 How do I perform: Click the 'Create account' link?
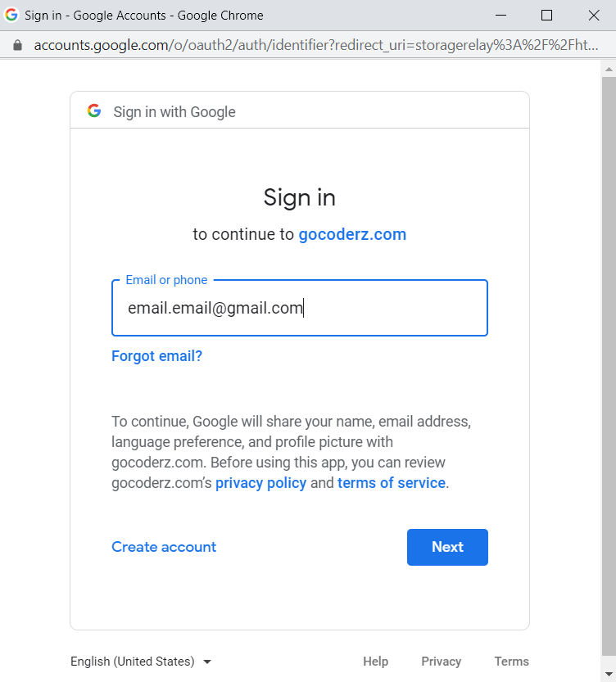pyautogui.click(x=164, y=547)
